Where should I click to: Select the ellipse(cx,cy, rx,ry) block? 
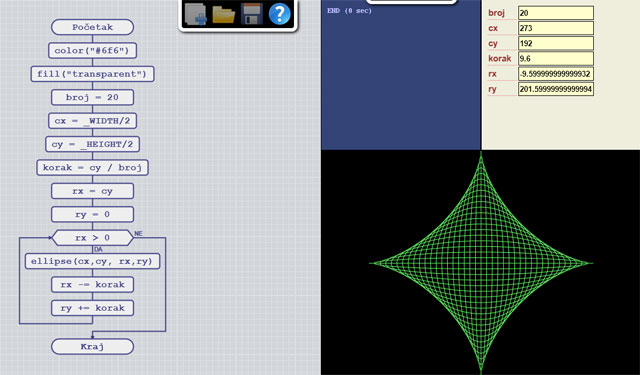pyautogui.click(x=93, y=261)
